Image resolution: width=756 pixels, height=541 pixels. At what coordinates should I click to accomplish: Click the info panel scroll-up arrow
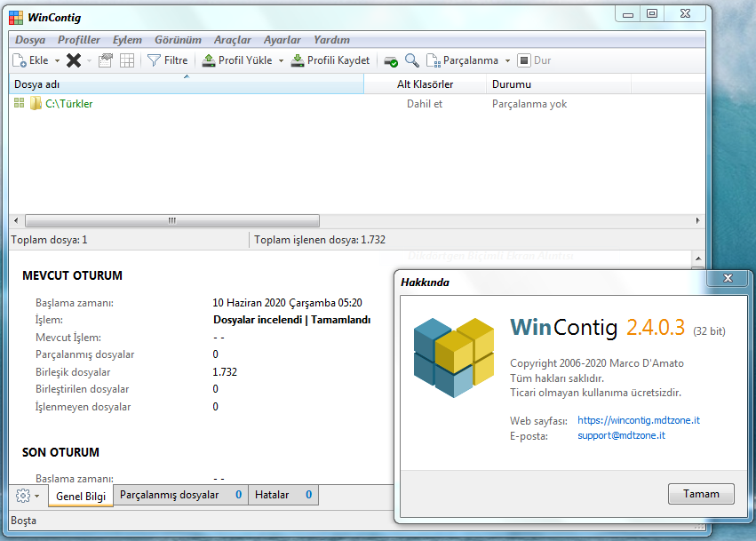tap(698, 259)
